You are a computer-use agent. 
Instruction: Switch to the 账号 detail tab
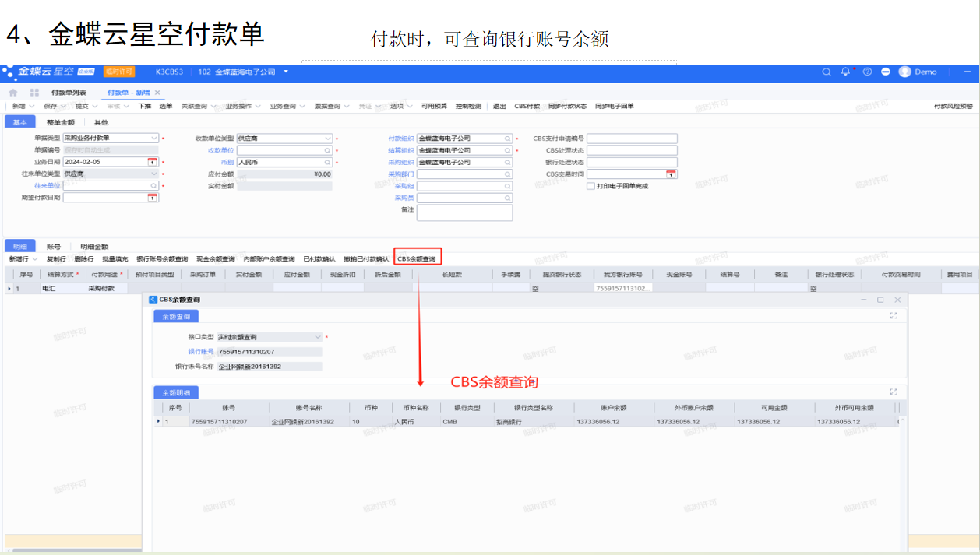[x=53, y=247]
